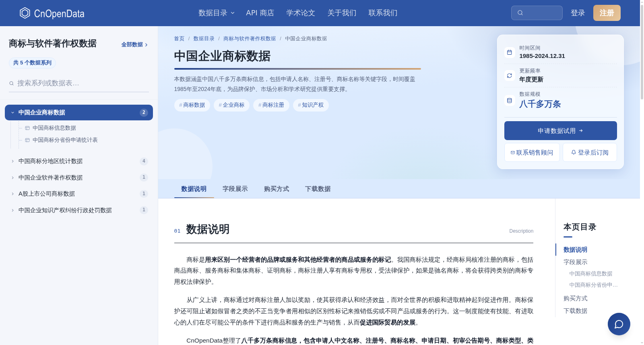Screen dimensions: 644x345
Task: Open 全部数据 link with chevron
Action: [x=135, y=45]
